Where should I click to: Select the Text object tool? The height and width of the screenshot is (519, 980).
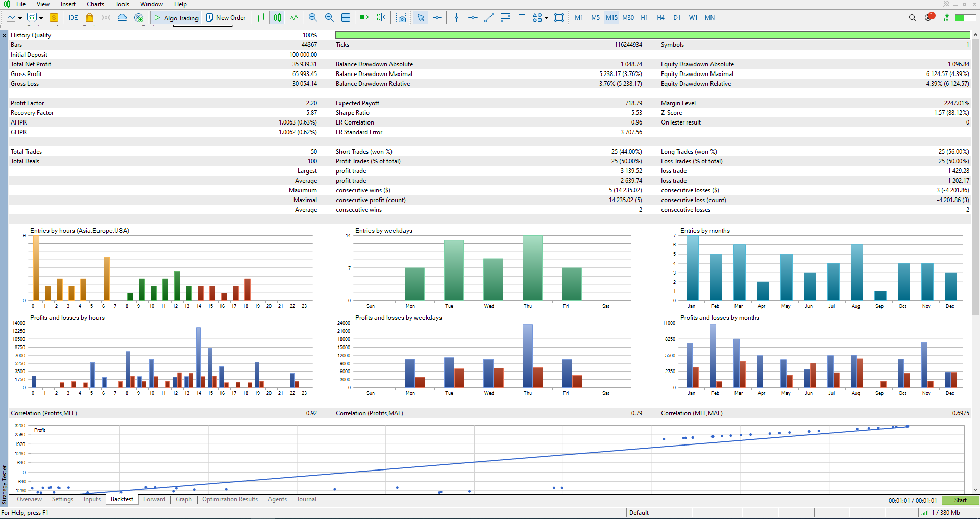pos(522,18)
